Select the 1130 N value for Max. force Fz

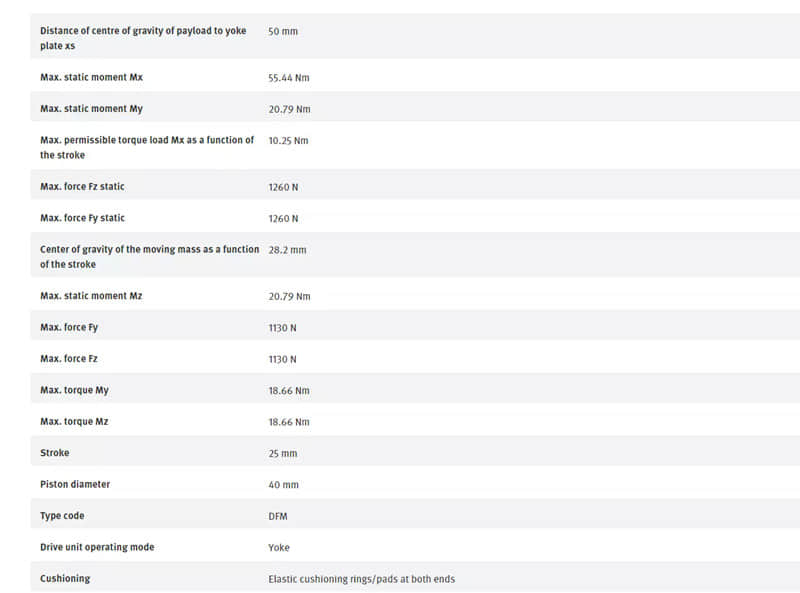point(282,359)
